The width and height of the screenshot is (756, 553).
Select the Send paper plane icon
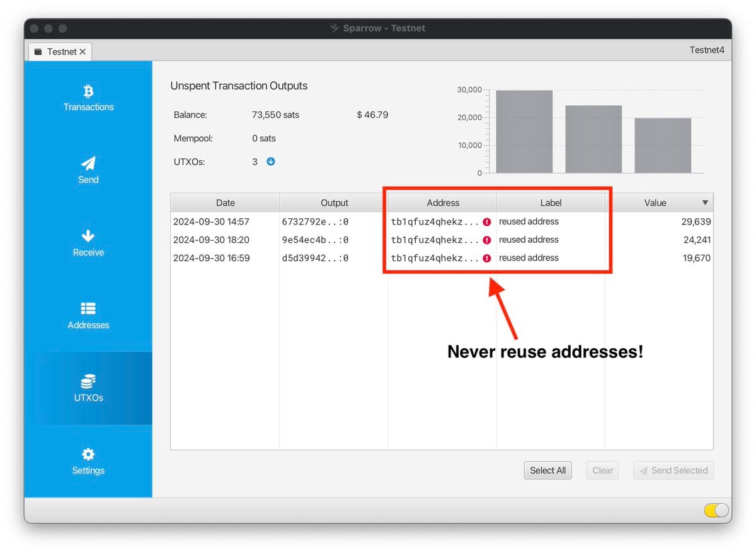[88, 162]
